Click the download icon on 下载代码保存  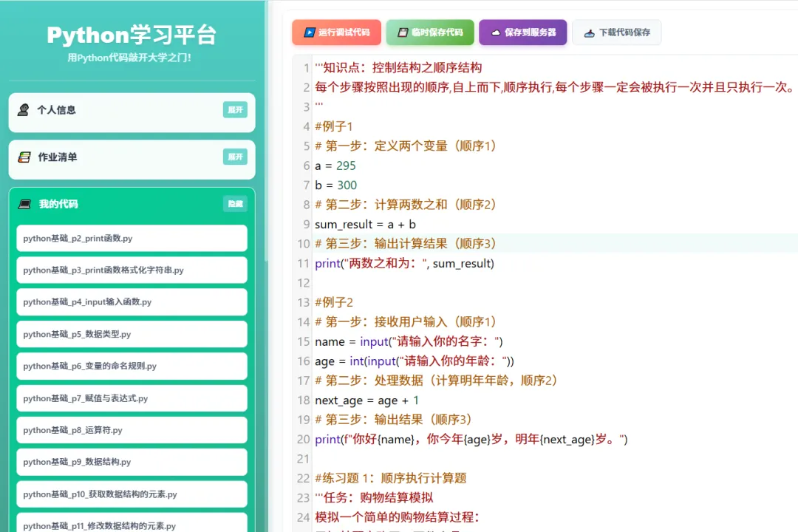[590, 33]
